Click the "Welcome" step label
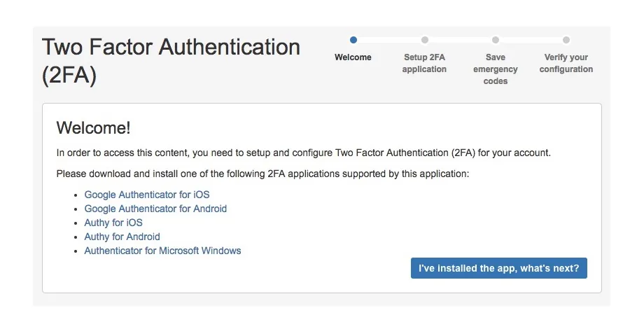Image resolution: width=644 pixels, height=315 pixels. 353,57
